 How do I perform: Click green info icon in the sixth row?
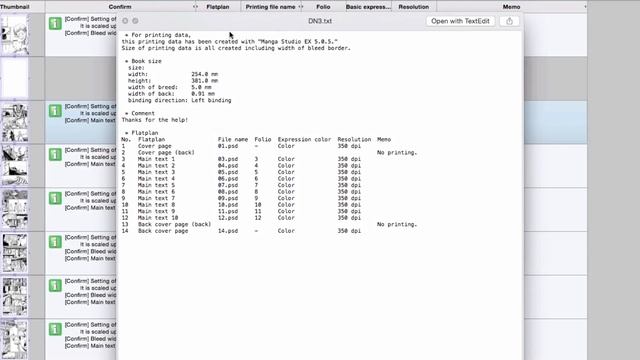coord(55,242)
